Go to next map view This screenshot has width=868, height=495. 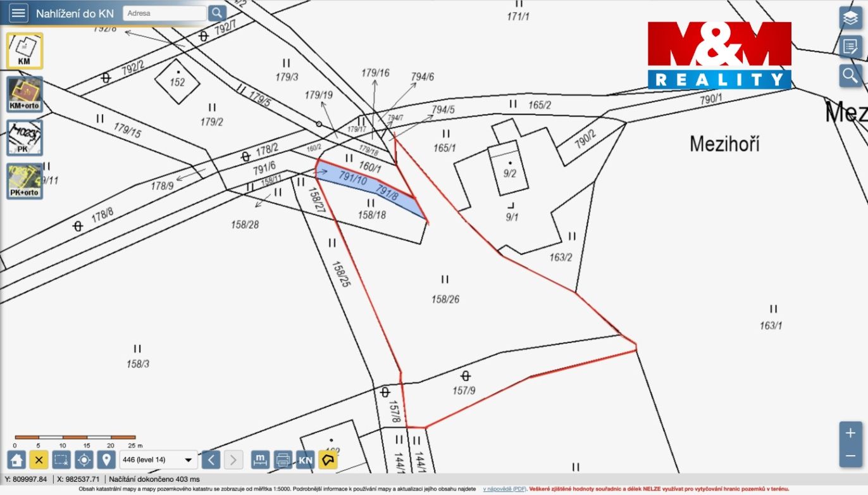[233, 460]
